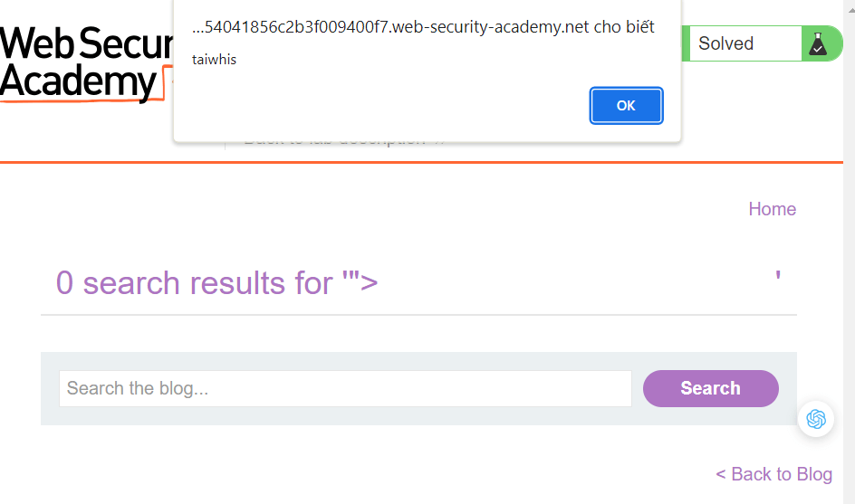Open the Home link
855x504 pixels.
click(x=772, y=209)
